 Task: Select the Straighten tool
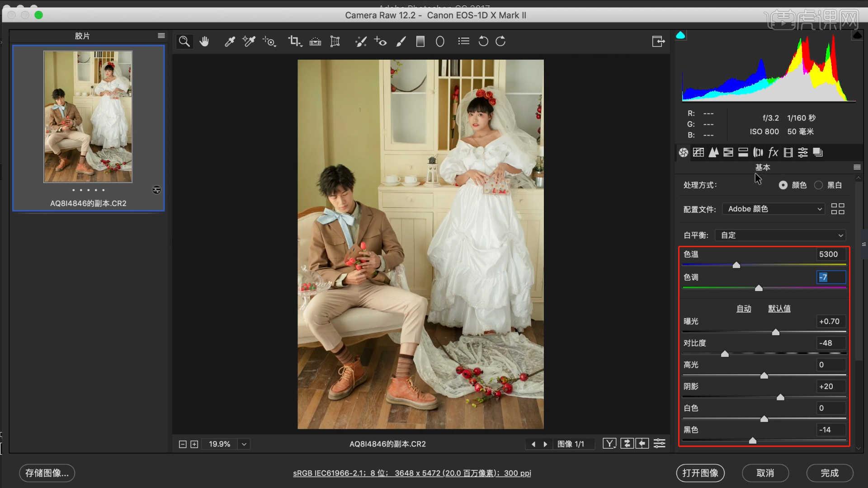click(x=315, y=42)
